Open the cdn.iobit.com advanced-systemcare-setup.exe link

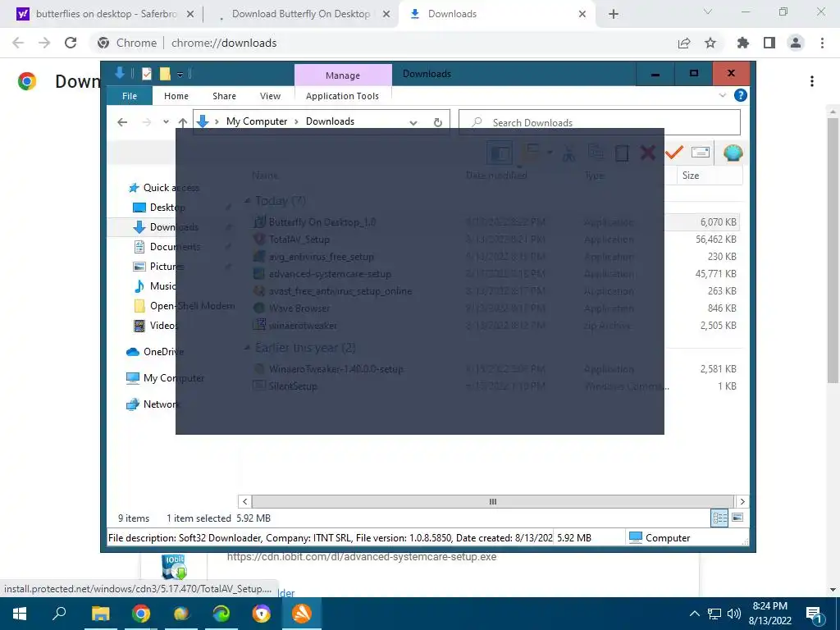pyautogui.click(x=362, y=557)
